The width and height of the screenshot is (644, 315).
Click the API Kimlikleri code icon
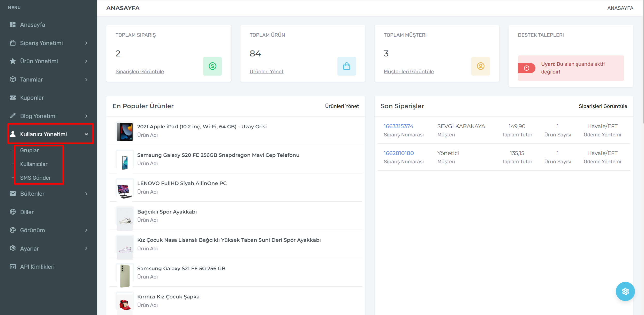point(13,267)
